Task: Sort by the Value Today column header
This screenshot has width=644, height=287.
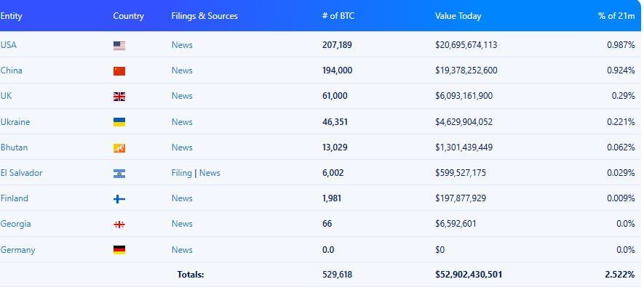Action: click(458, 16)
